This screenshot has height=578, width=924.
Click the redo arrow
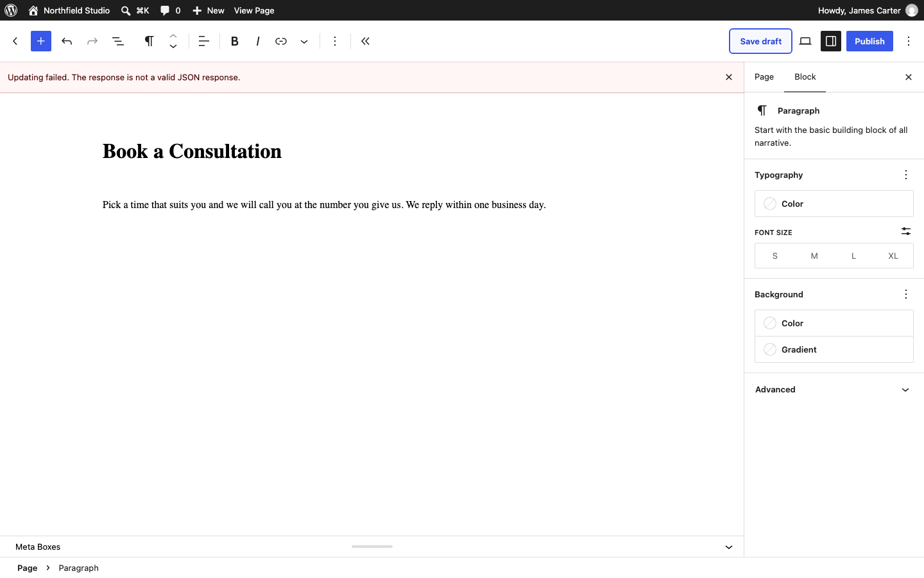point(92,41)
